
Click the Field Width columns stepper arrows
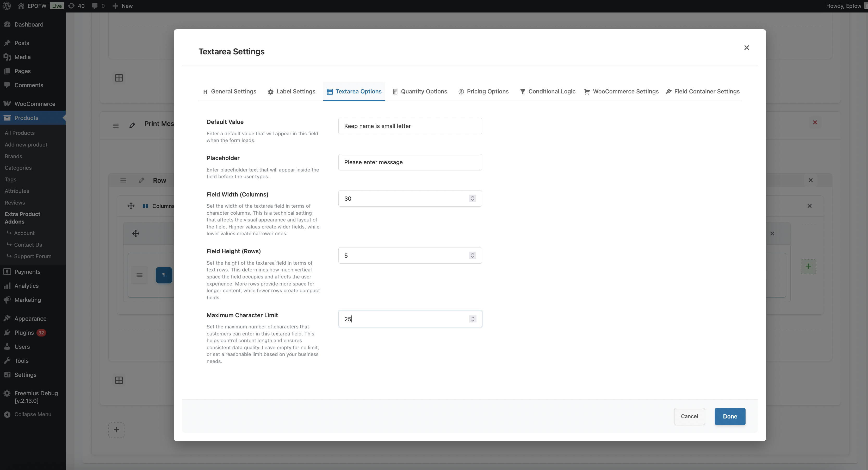click(x=472, y=199)
